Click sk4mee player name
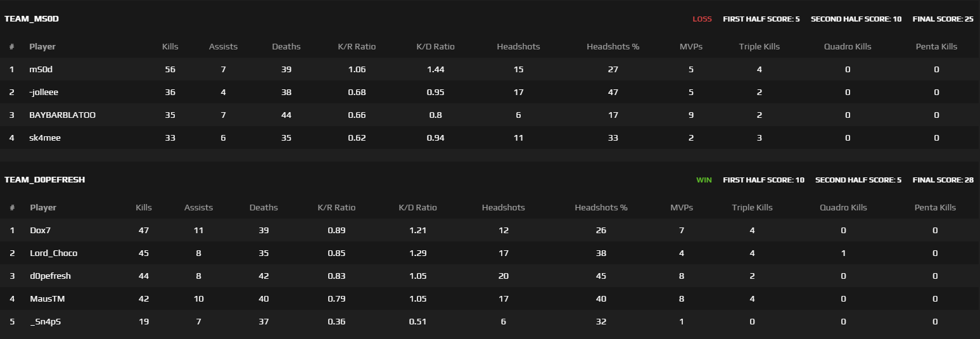 pos(45,138)
